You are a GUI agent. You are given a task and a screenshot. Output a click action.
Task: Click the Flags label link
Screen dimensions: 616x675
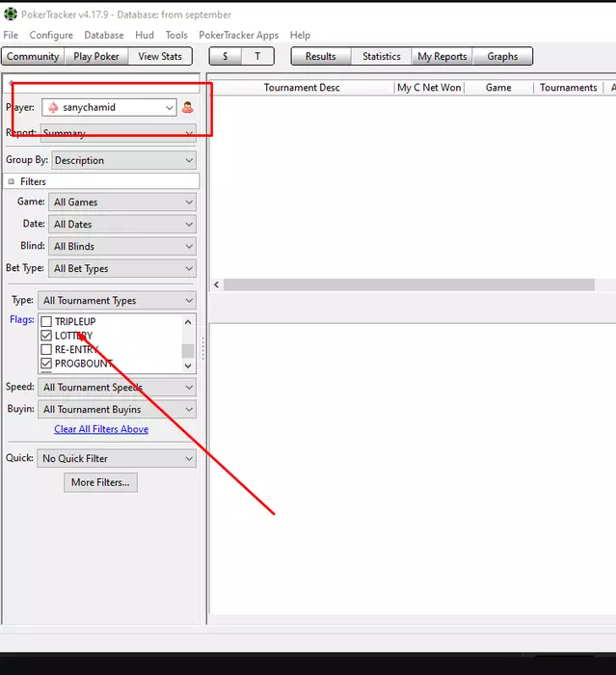[21, 320]
